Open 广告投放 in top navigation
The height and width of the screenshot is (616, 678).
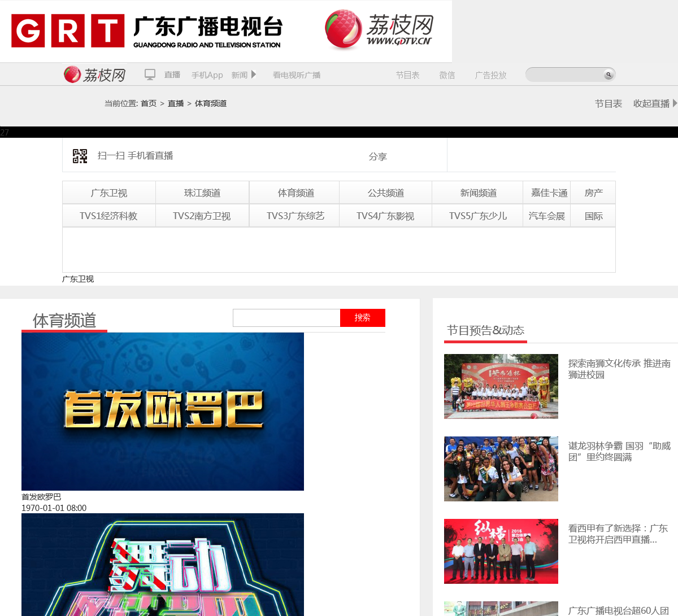(490, 75)
